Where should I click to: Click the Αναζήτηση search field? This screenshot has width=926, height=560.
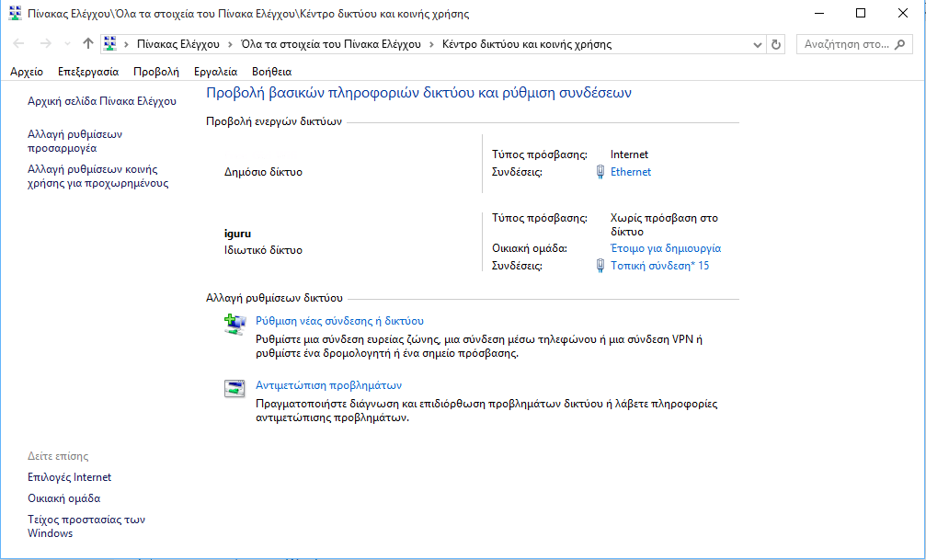coord(857,44)
